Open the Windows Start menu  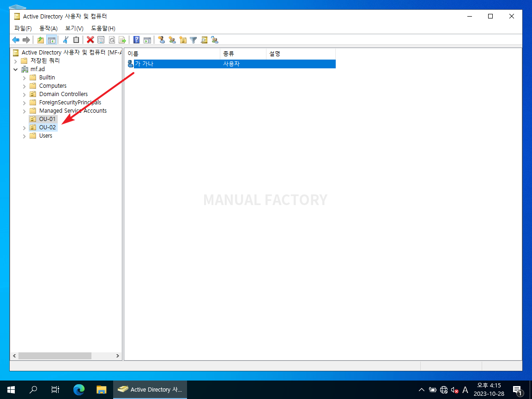click(x=11, y=390)
